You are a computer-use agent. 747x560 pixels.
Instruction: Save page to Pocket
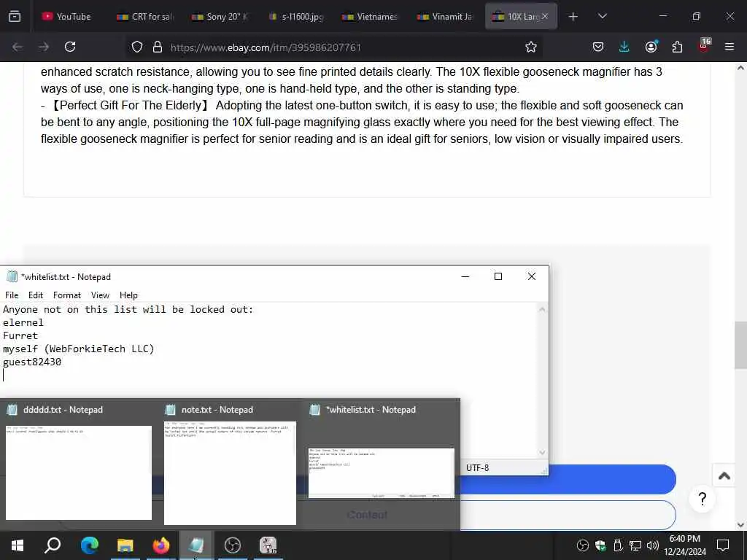tap(598, 47)
